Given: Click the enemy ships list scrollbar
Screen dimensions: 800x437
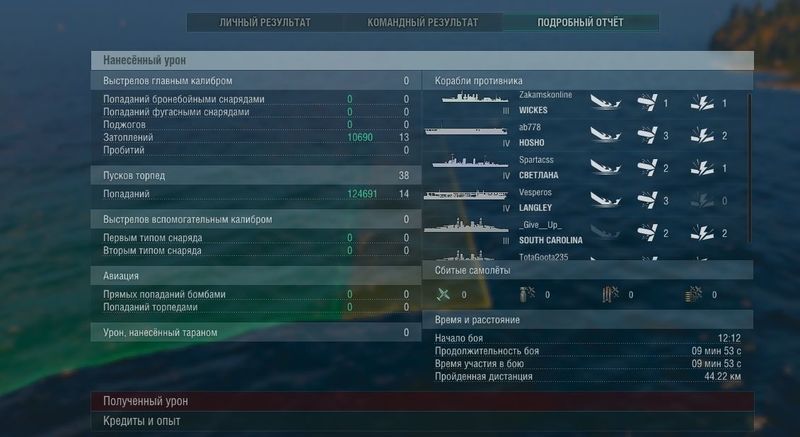Looking at the screenshot, I should [749, 168].
